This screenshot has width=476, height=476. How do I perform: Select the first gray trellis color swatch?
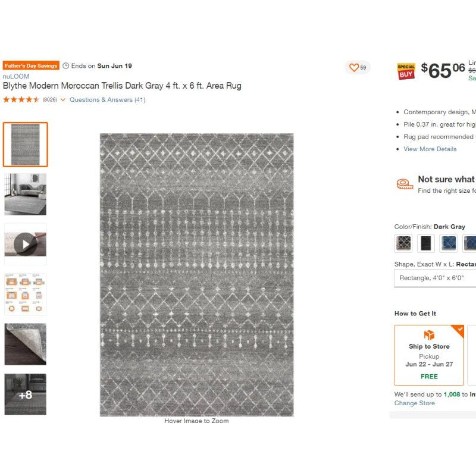pos(403,243)
